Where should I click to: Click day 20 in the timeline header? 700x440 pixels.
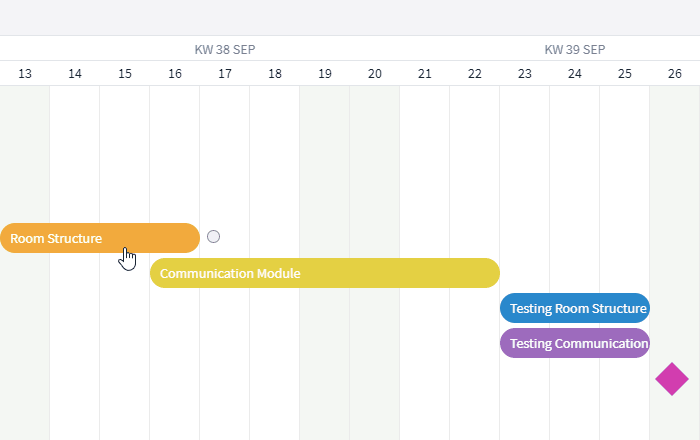(x=375, y=74)
